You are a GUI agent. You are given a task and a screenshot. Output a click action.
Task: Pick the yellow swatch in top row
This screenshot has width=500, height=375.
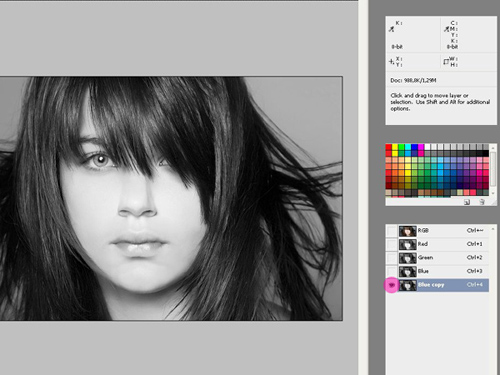click(x=395, y=147)
